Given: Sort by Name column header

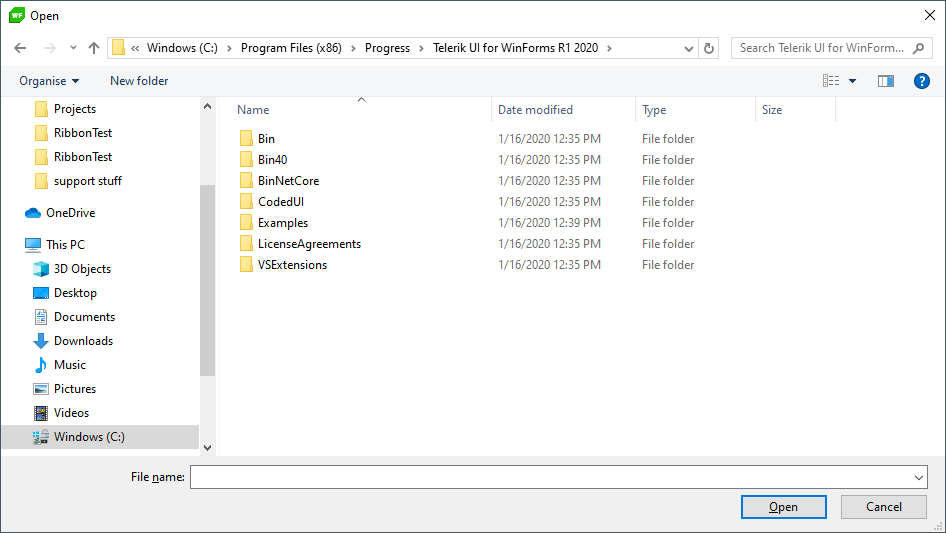Looking at the screenshot, I should (x=253, y=110).
